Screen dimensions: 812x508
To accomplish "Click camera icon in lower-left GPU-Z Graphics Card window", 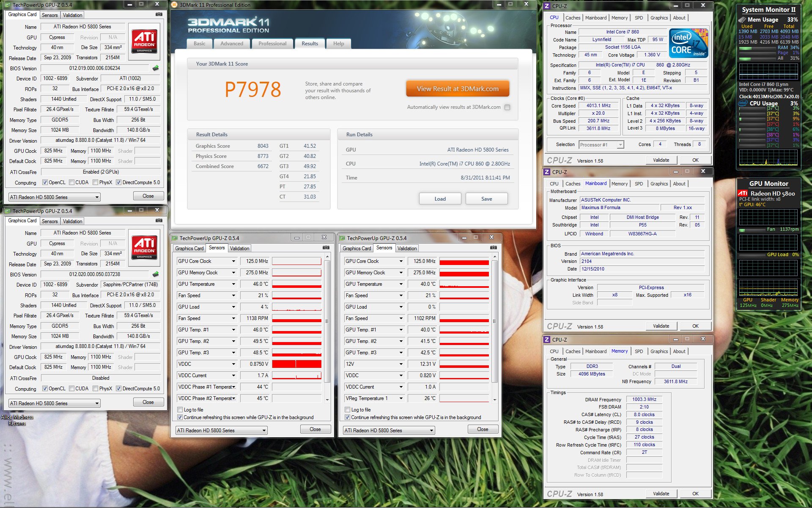I will coord(159,221).
